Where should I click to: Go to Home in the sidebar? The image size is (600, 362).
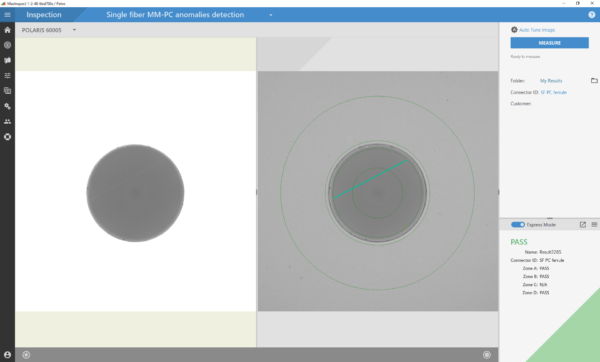click(7, 30)
